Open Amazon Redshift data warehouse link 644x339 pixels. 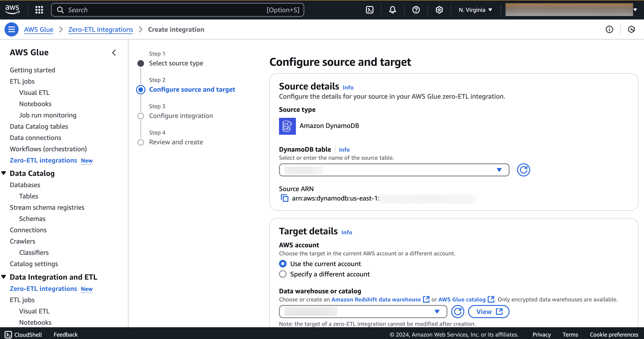(x=376, y=300)
